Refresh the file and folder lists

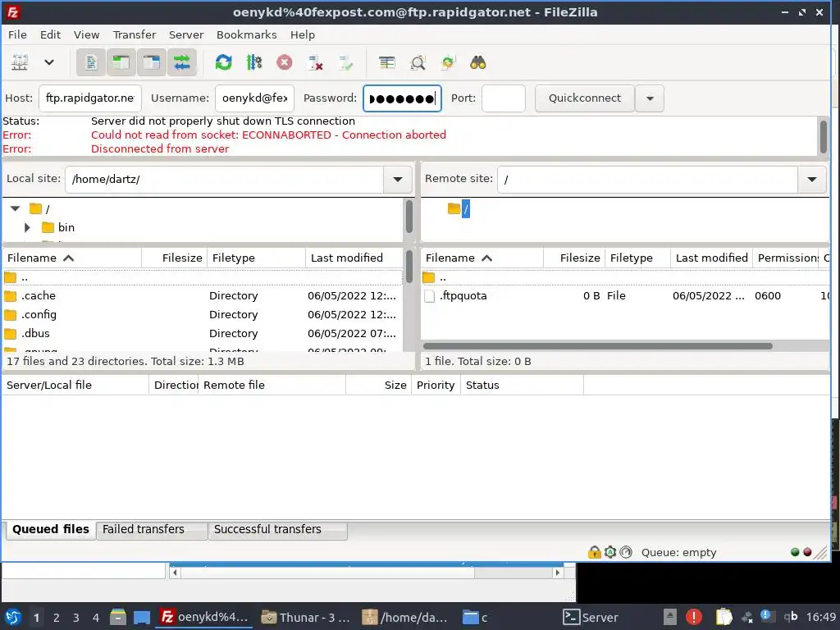[223, 62]
